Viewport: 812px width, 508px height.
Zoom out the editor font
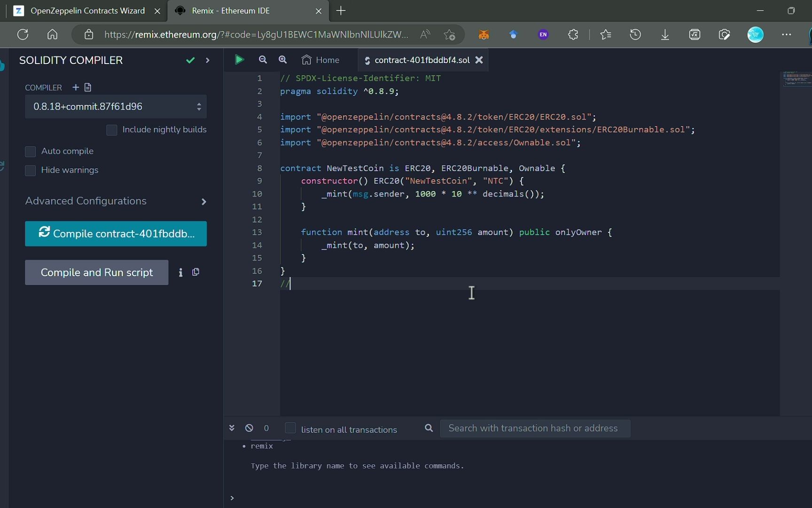tap(263, 60)
